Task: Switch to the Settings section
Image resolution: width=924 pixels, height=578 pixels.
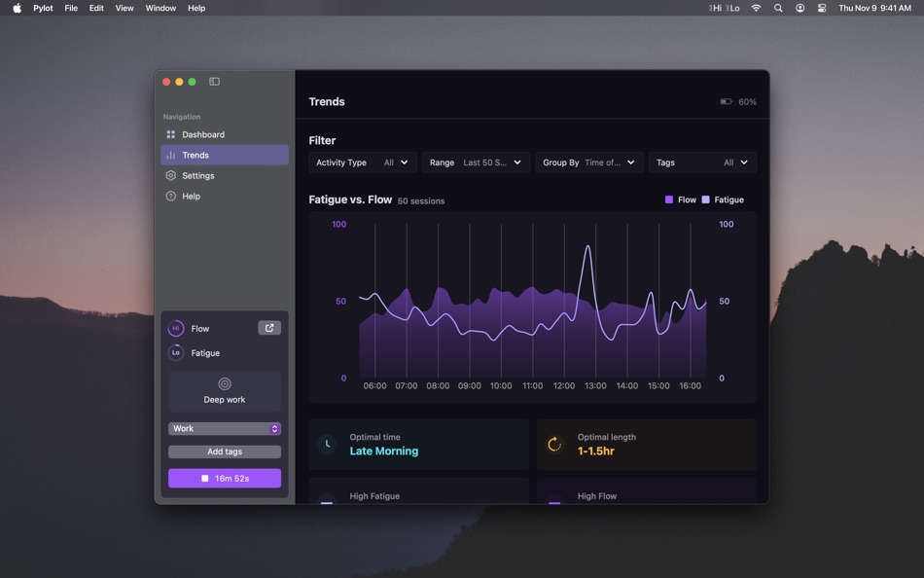Action: click(x=197, y=175)
